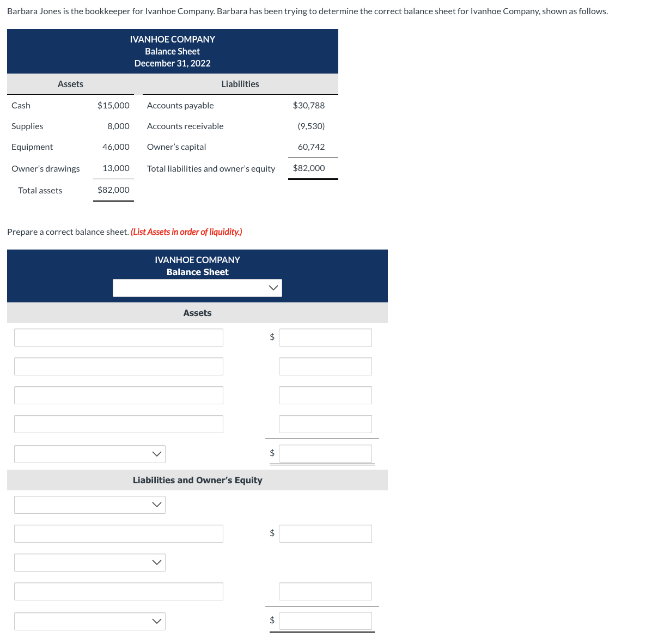
Task: Expand the total assets label dropdown
Action: tap(89, 454)
